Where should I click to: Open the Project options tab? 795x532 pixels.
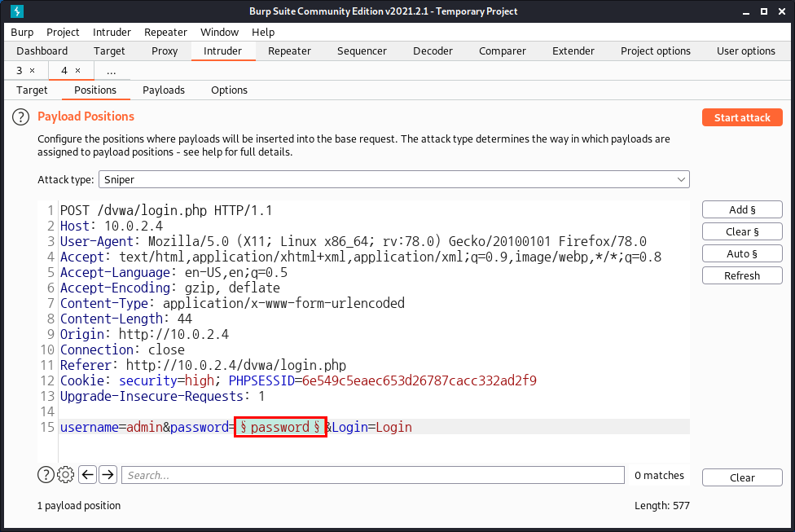tap(656, 51)
